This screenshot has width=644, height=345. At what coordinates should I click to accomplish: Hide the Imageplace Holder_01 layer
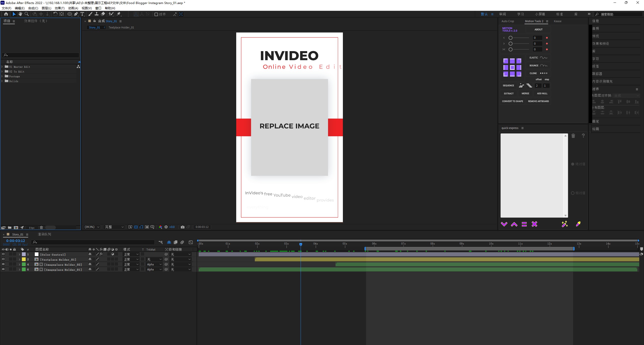click(x=3, y=269)
